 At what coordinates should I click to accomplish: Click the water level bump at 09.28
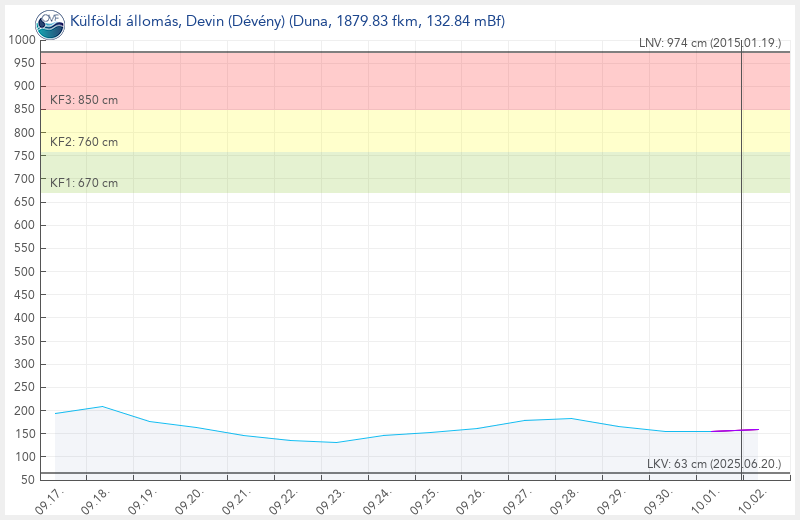(570, 418)
